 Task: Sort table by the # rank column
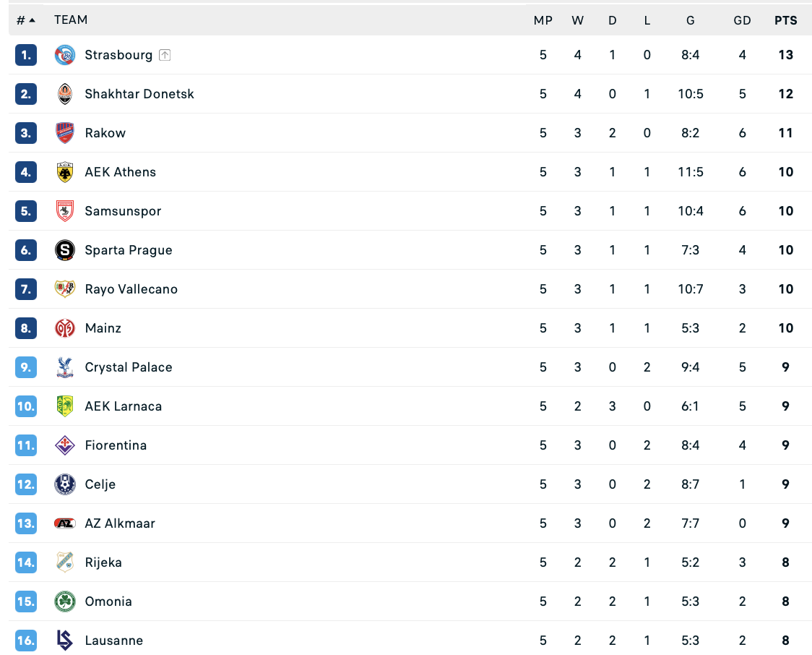26,20
